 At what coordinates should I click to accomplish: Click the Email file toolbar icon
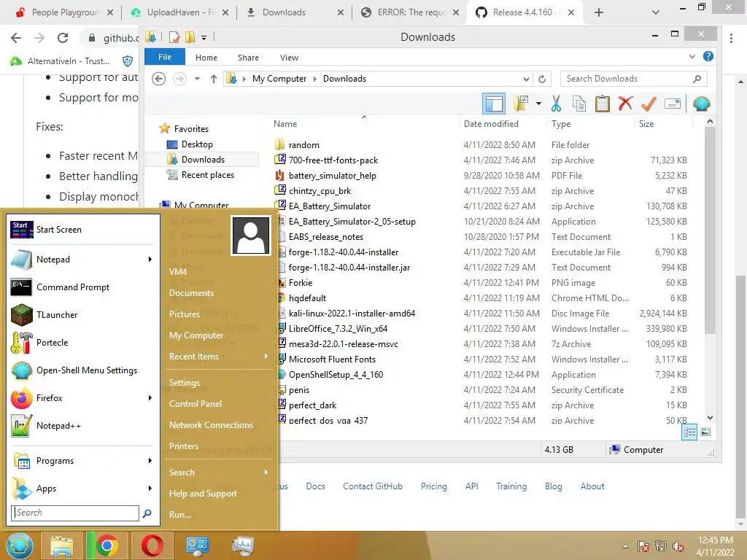click(672, 104)
